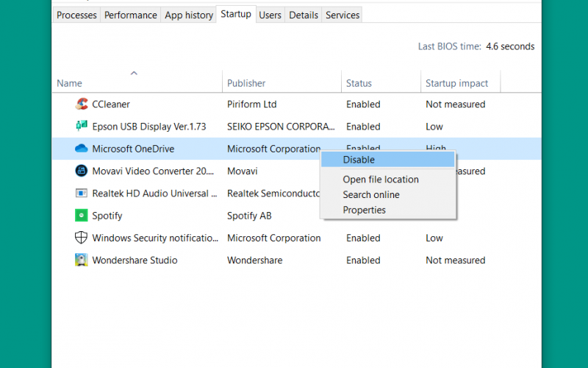The image size is (588, 368).
Task: Click the Wondershare Studio icon
Action: 82,260
